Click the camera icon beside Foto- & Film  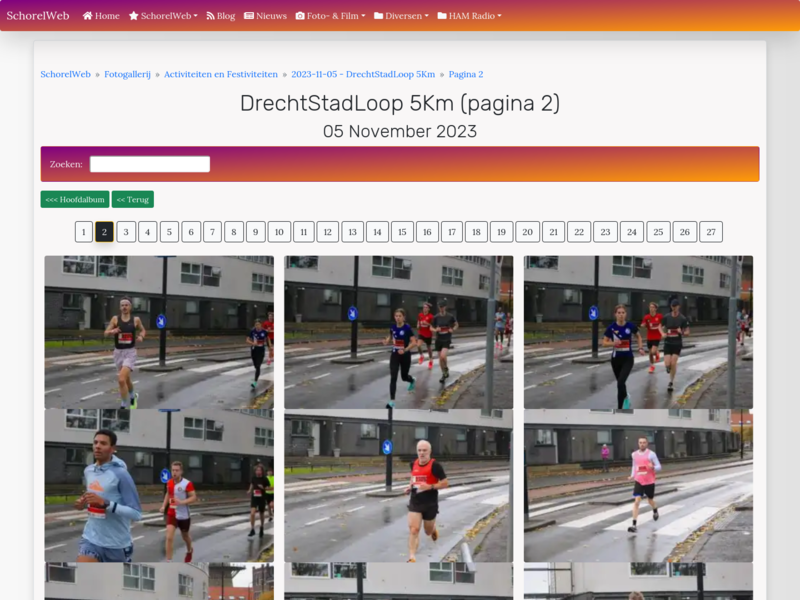[x=300, y=16]
